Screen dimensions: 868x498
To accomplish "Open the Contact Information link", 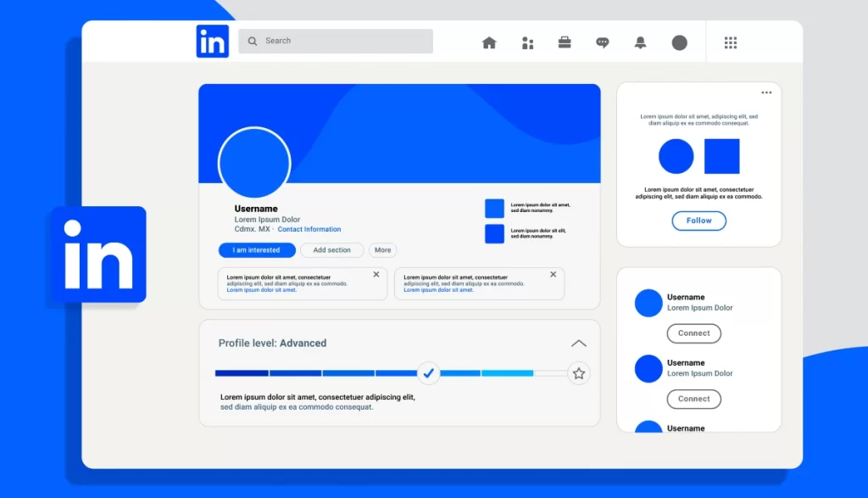I will point(309,229).
